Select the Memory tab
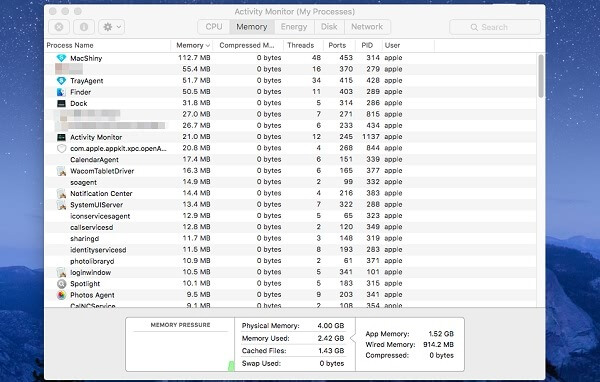 (x=252, y=27)
